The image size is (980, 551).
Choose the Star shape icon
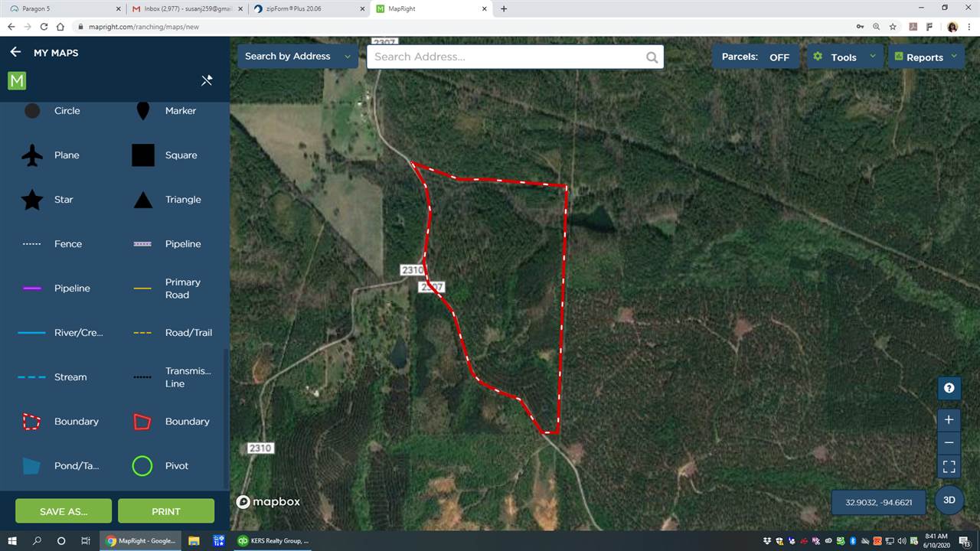point(32,200)
